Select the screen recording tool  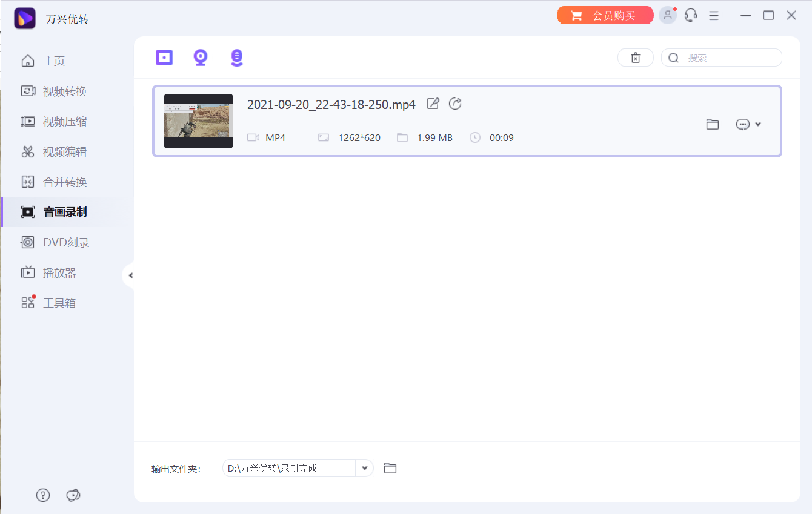click(x=164, y=58)
